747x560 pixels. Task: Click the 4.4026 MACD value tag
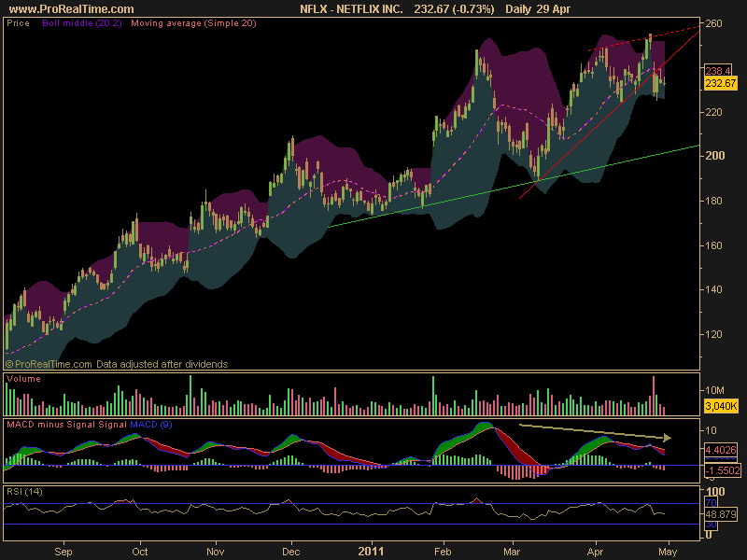[720, 450]
